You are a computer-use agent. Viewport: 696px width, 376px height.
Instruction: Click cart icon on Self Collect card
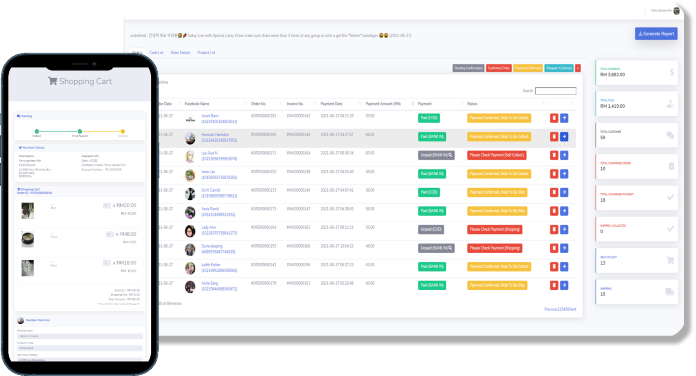coord(670,260)
